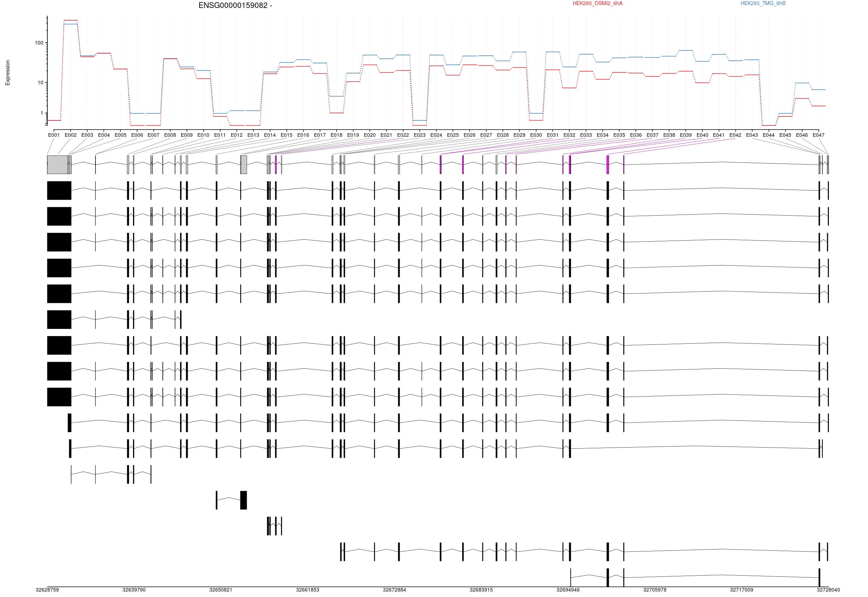Click exon label E036
This screenshot has height=597, width=868.
pyautogui.click(x=636, y=135)
